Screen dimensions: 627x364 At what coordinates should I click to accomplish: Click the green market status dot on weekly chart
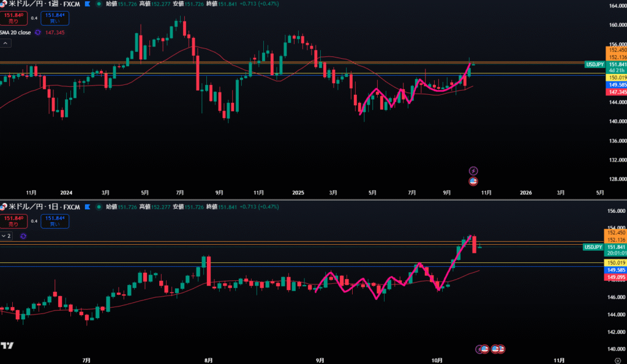point(99,4)
